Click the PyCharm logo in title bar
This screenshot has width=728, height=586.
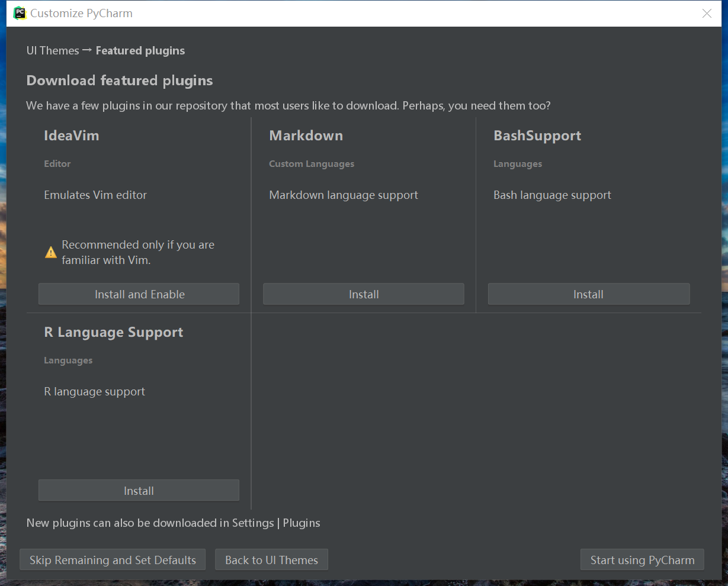[x=20, y=13]
